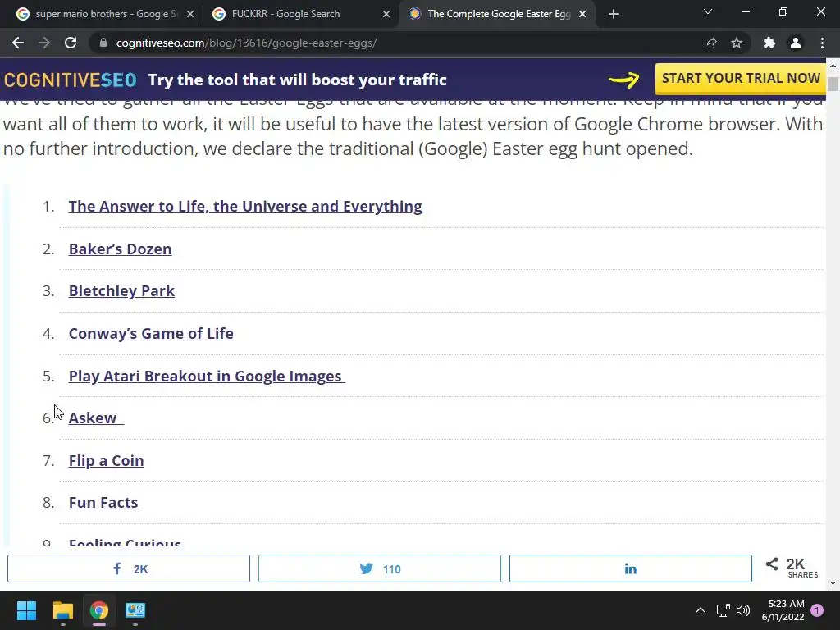Open the Windows Start menu

[x=26, y=610]
